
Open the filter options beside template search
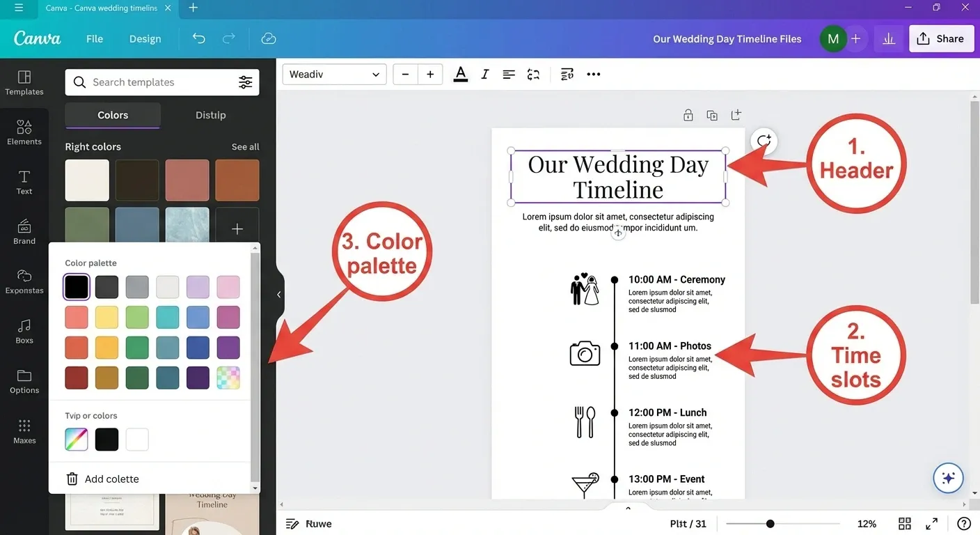245,82
